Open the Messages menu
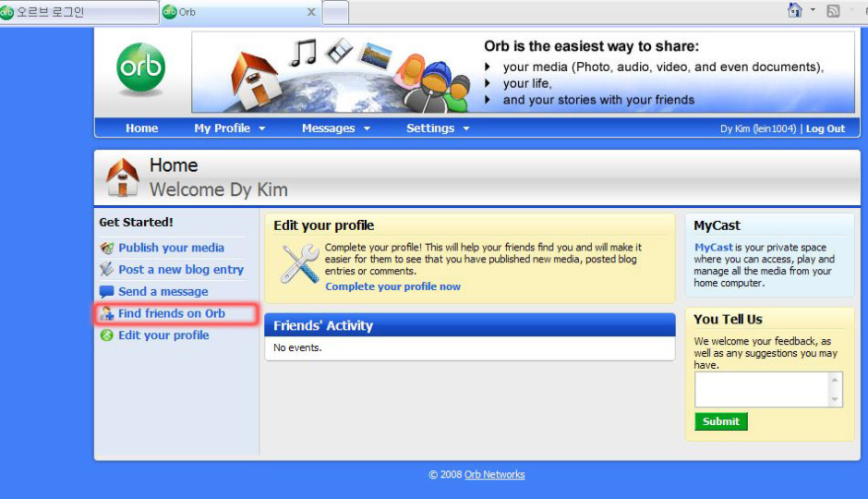The height and width of the screenshot is (499, 868). pos(328,128)
